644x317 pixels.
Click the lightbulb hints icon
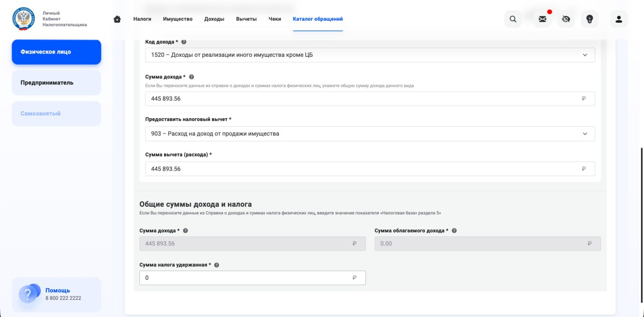point(590,19)
